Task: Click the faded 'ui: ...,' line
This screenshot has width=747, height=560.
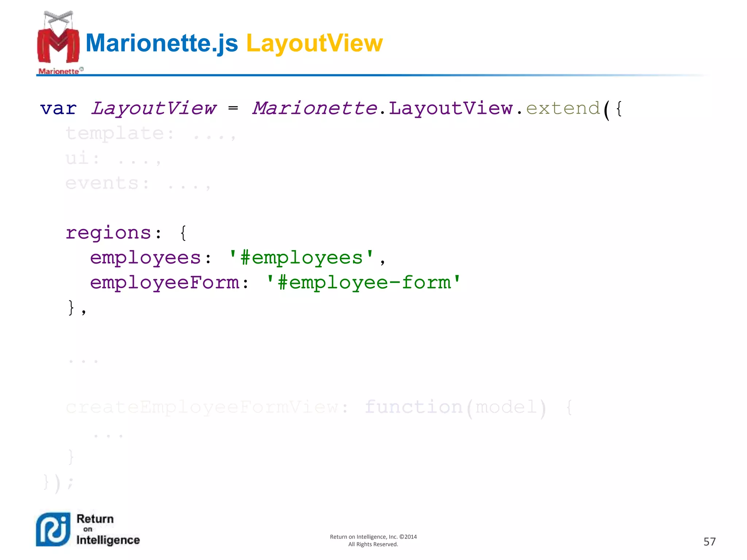Action: coord(113,158)
